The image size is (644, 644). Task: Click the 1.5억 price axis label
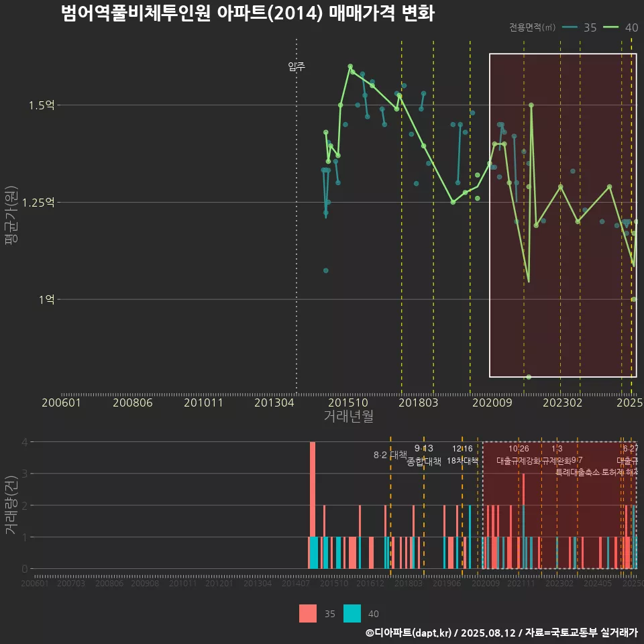42,105
